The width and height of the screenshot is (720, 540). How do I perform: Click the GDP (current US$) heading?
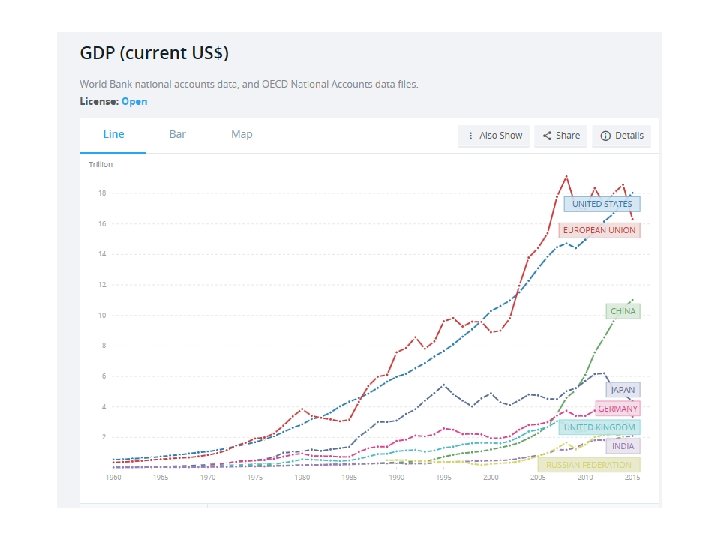[154, 51]
